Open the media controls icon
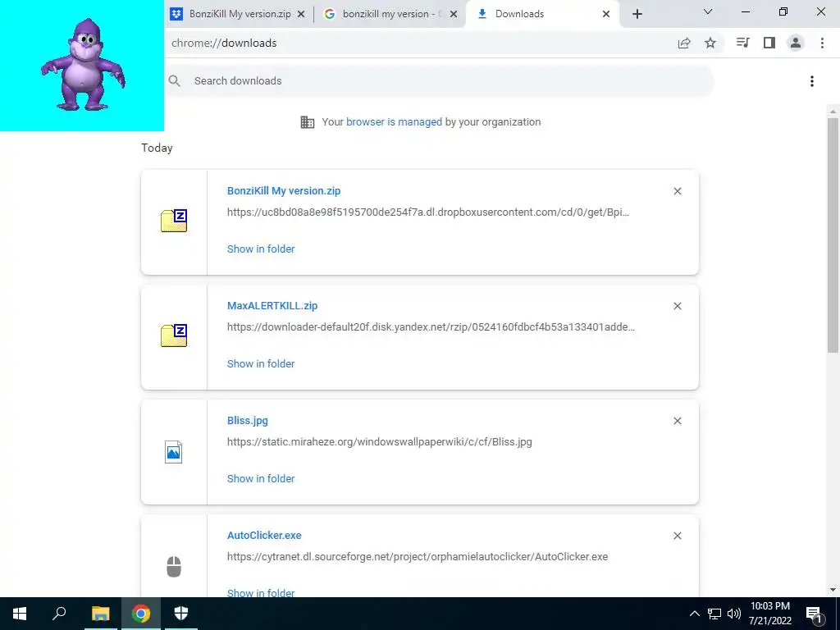 coord(742,43)
